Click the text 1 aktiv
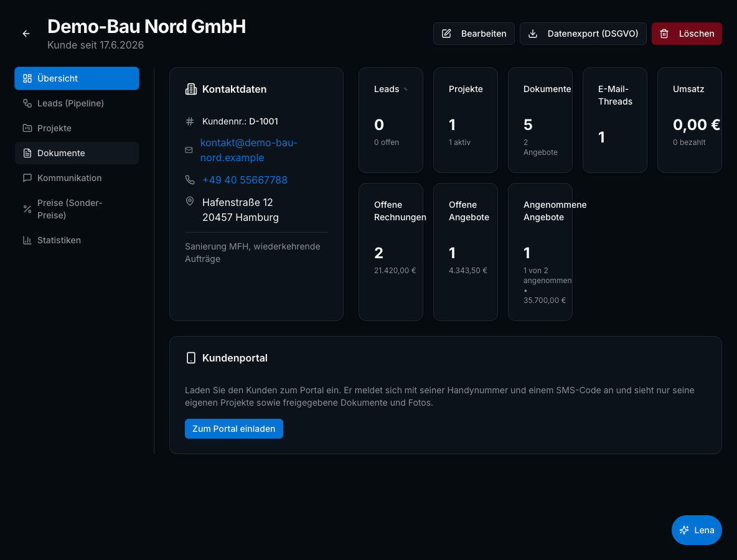This screenshot has height=560, width=737. click(459, 142)
